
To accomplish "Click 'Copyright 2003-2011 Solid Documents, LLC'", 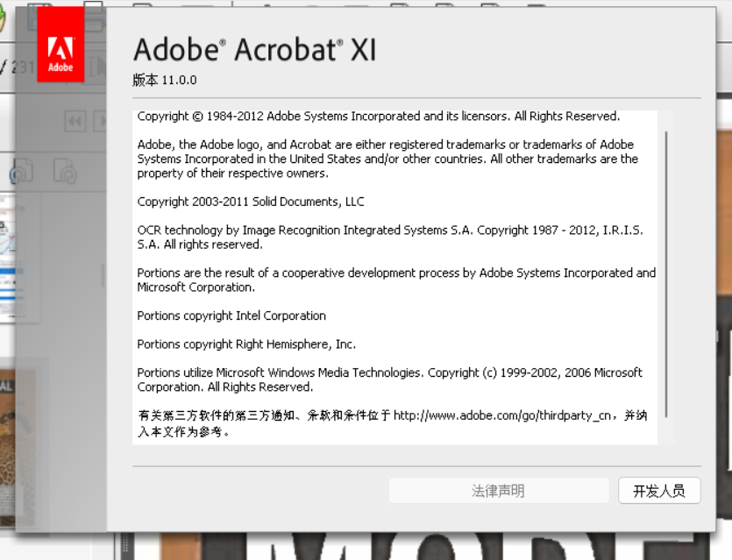I will tap(251, 202).
